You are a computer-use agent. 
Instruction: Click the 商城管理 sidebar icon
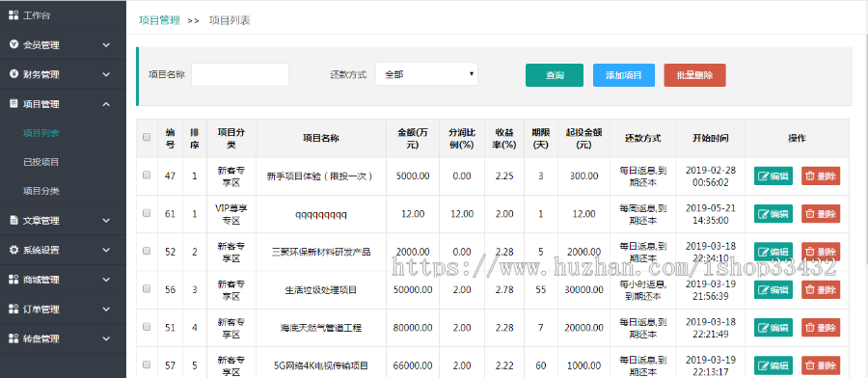(x=14, y=280)
